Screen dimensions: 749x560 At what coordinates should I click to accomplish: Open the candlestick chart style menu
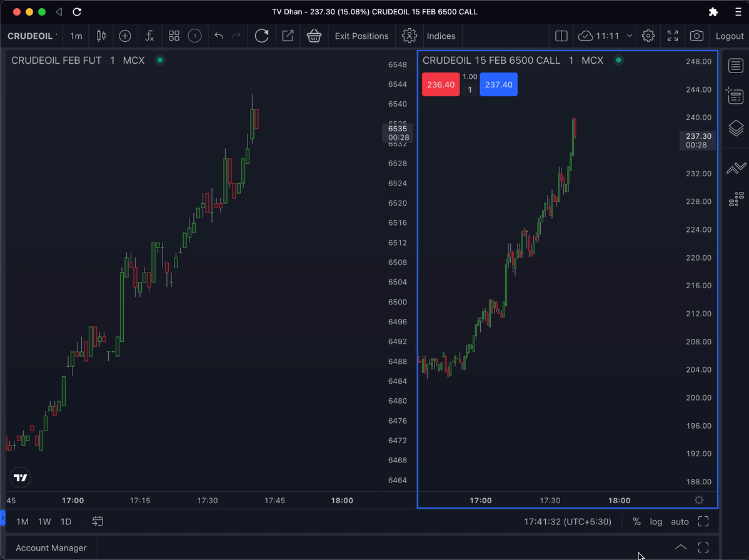point(101,36)
